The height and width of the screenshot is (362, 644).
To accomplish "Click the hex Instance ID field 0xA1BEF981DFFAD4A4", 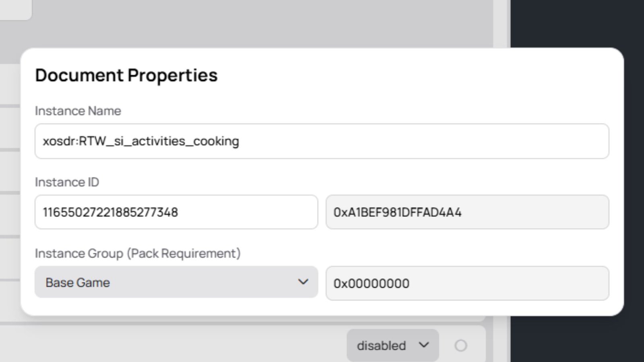I will (467, 212).
